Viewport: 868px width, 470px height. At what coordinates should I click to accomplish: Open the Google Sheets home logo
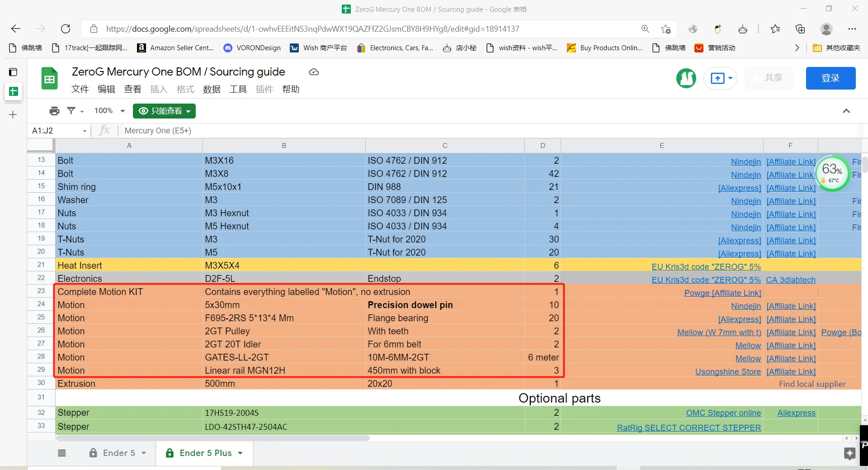click(49, 79)
